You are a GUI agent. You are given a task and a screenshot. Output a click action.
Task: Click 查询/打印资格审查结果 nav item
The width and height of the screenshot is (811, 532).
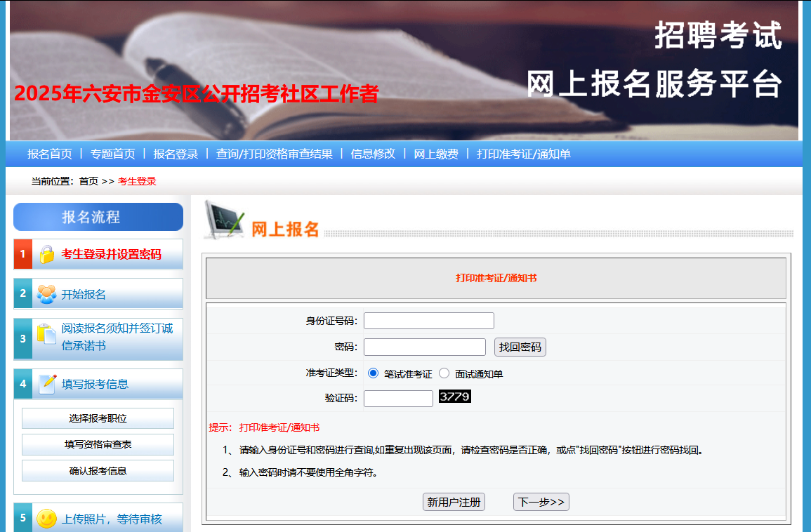[x=274, y=154]
